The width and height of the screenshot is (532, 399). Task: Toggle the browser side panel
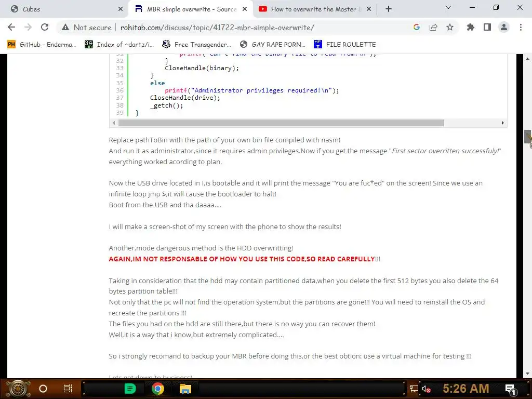click(487, 27)
